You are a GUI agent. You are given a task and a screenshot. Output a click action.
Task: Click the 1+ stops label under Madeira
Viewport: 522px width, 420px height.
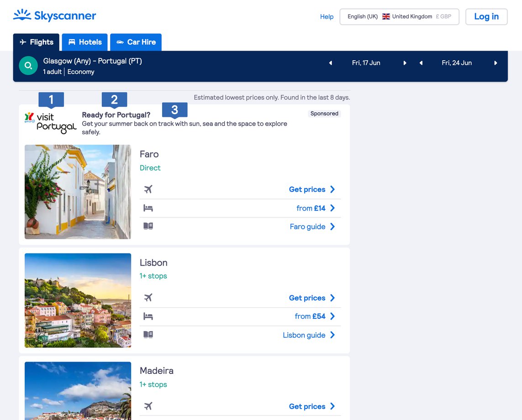click(153, 384)
